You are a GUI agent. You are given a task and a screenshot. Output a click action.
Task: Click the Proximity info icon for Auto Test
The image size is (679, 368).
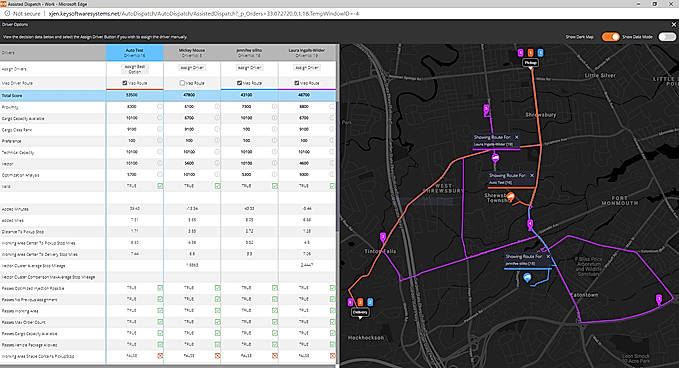tap(159, 107)
